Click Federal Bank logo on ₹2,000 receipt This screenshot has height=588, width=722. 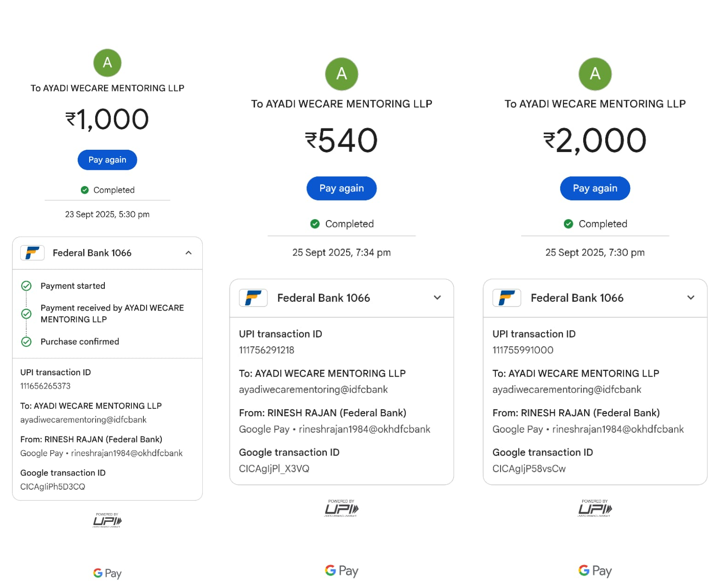[x=506, y=298]
